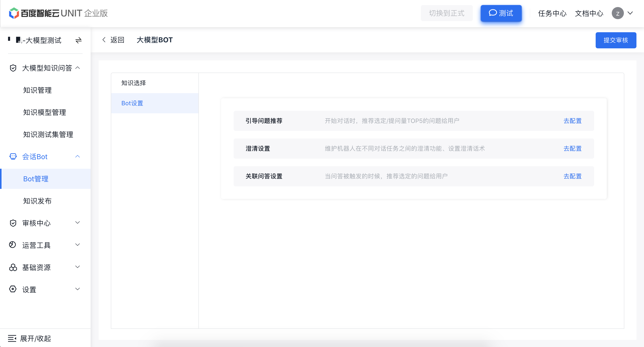This screenshot has height=347, width=644.
Task: Click the shield icon beside 大模型知识问答
Action: point(13,68)
